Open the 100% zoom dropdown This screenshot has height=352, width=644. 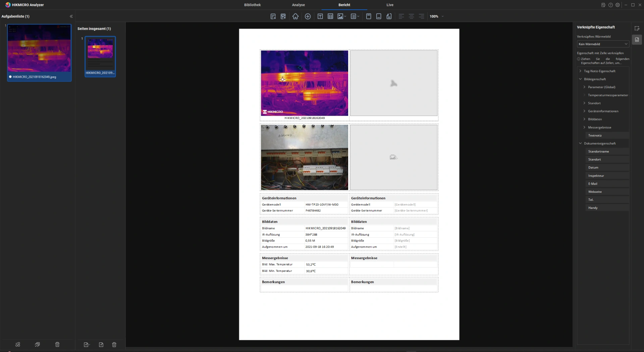(442, 16)
